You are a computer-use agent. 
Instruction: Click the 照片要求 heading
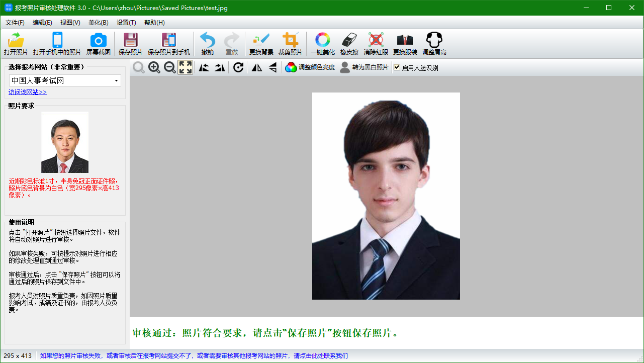(22, 106)
